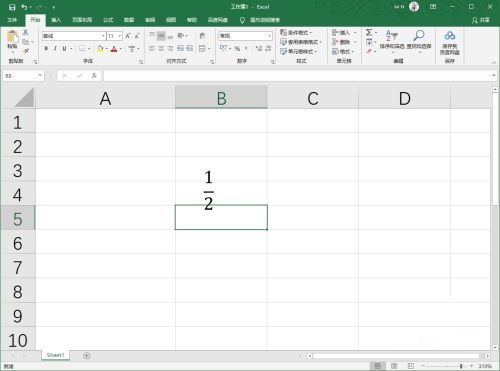
Task: Open the font size dropdown showing 11
Action: [x=120, y=36]
